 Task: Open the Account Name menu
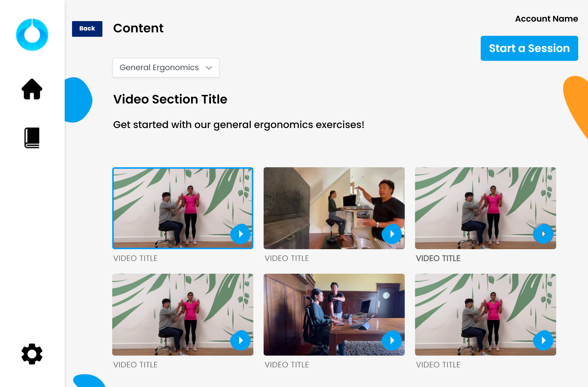(546, 19)
